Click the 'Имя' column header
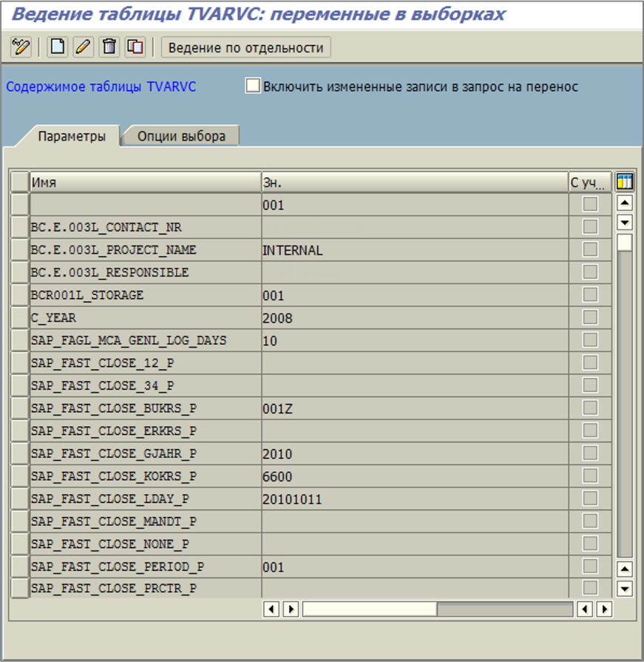 tap(146, 183)
